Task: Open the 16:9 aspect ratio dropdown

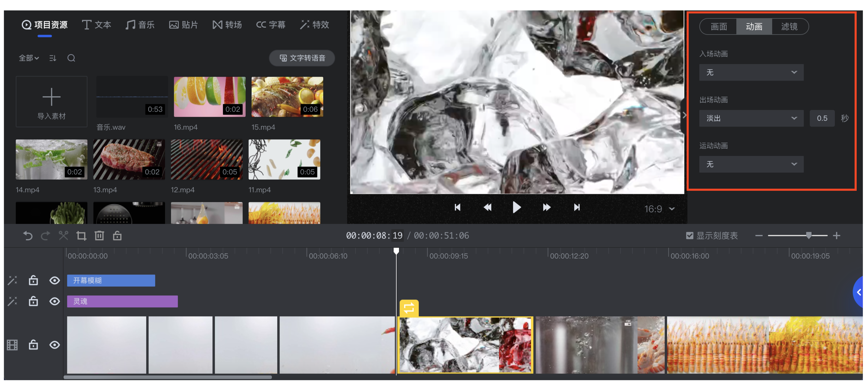Action: [659, 209]
